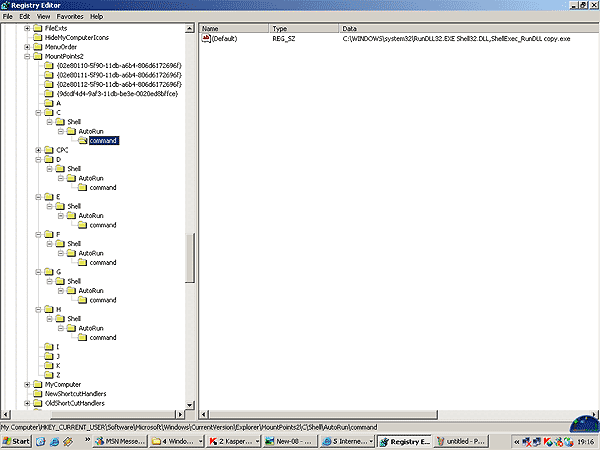
Task: Expand the OldShortCutHandlers key
Action: (x=27, y=403)
